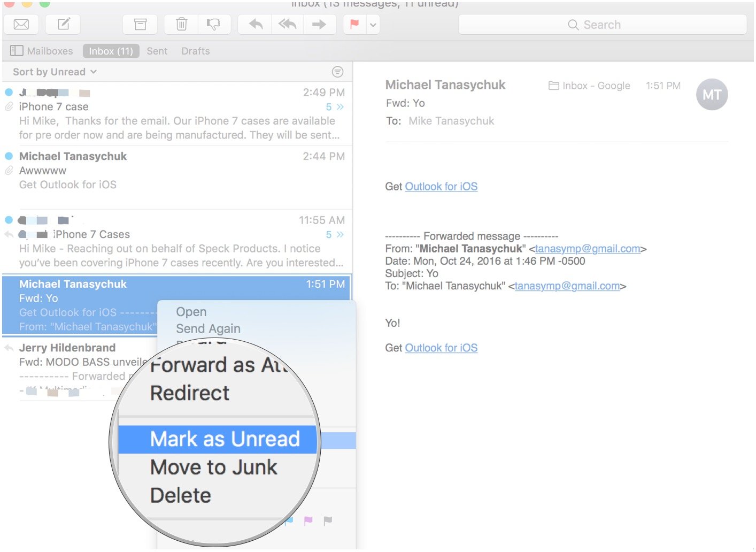Switch to the Sent mailbox tab

157,51
